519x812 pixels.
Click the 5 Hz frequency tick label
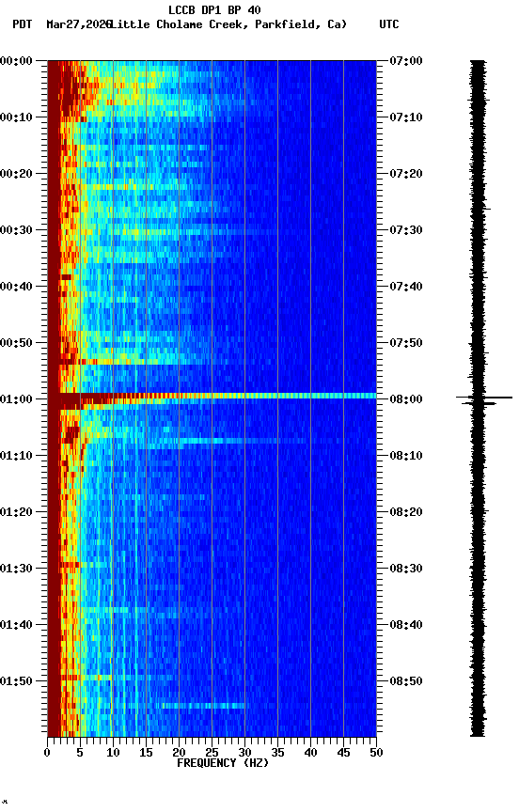(80, 753)
